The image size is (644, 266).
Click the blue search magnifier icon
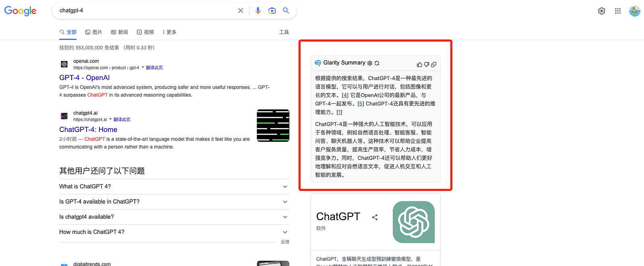point(286,10)
